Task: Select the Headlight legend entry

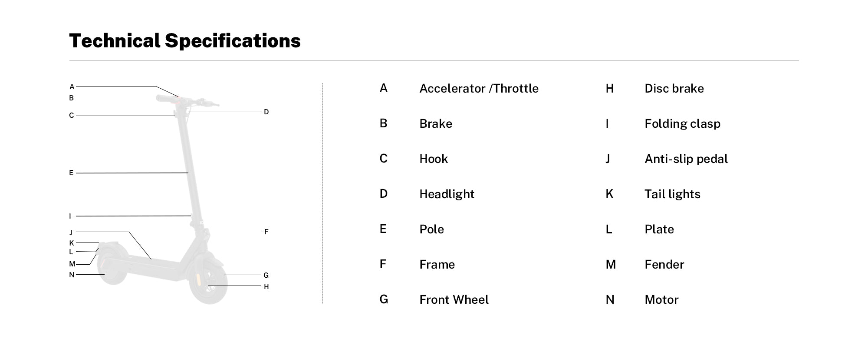Action: (447, 194)
